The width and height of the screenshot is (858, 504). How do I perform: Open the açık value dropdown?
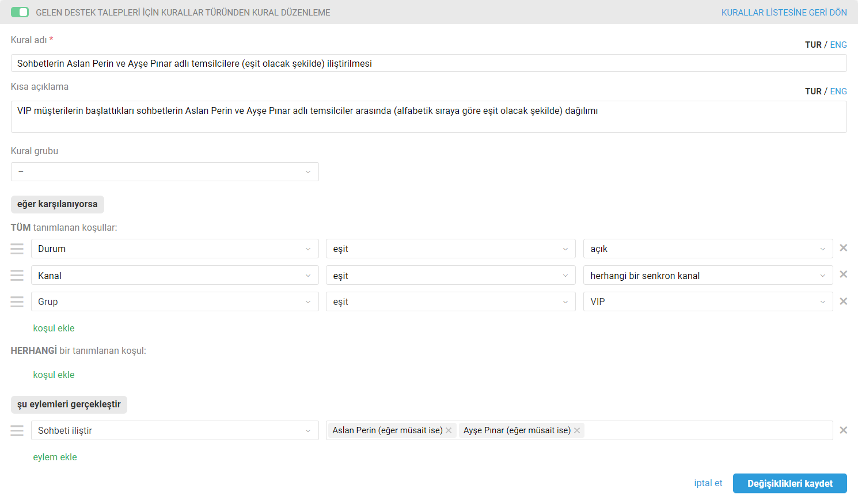click(x=708, y=249)
